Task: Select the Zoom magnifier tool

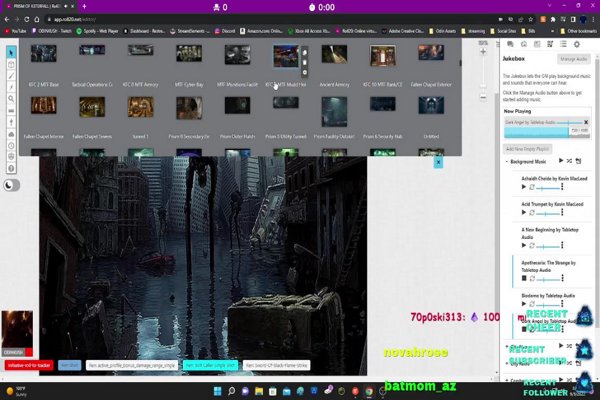Action: 11,99
